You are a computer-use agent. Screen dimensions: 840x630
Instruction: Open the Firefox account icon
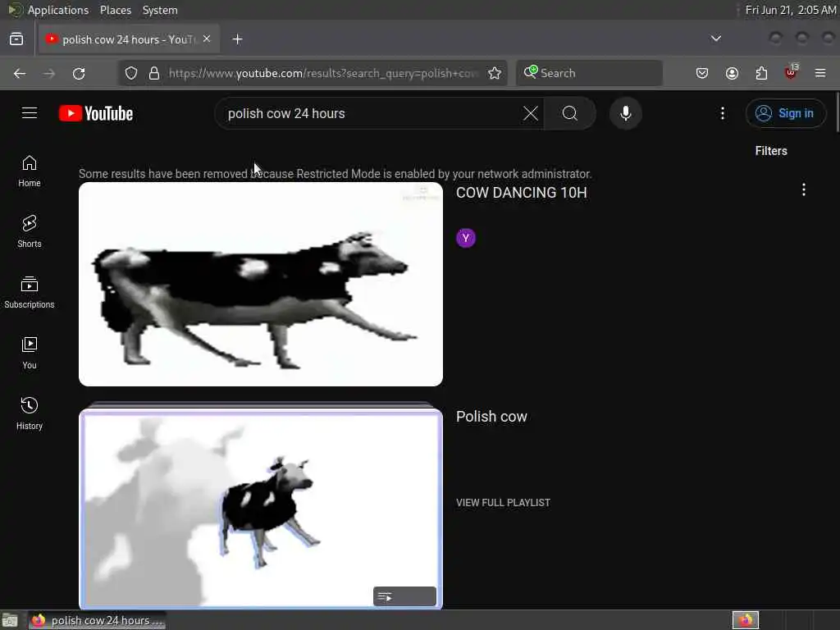(x=732, y=73)
